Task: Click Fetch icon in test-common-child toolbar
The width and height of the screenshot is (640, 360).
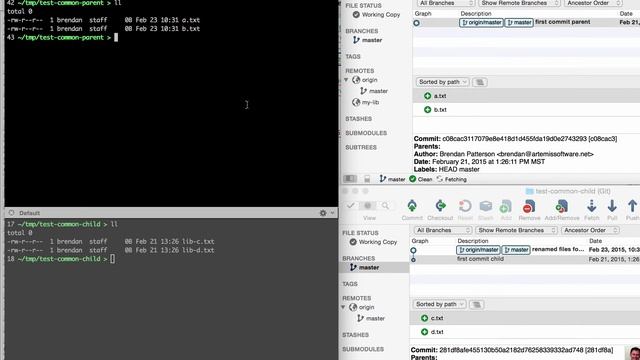Action: pos(591,206)
